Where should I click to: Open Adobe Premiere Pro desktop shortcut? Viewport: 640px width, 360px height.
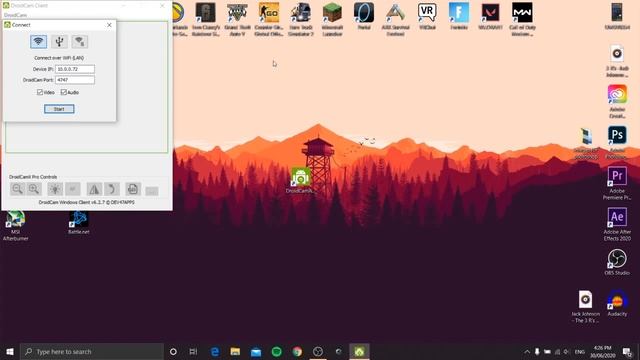coord(617,183)
